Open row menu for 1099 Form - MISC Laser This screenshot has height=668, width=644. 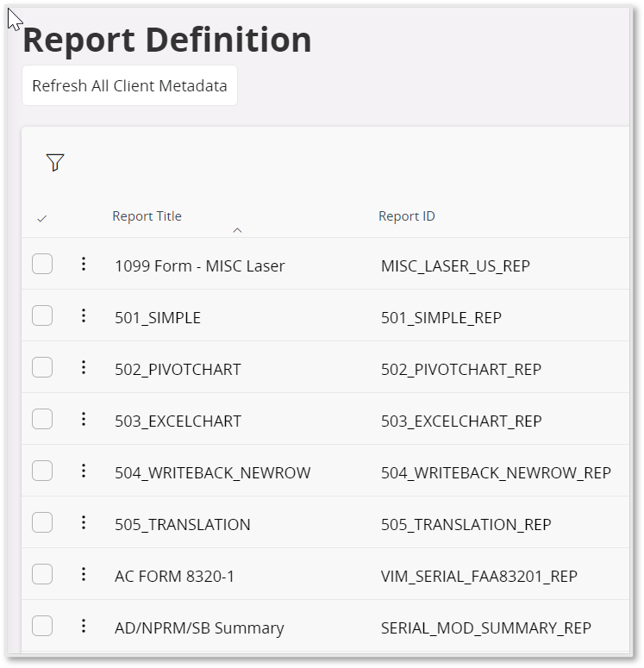[x=84, y=264]
